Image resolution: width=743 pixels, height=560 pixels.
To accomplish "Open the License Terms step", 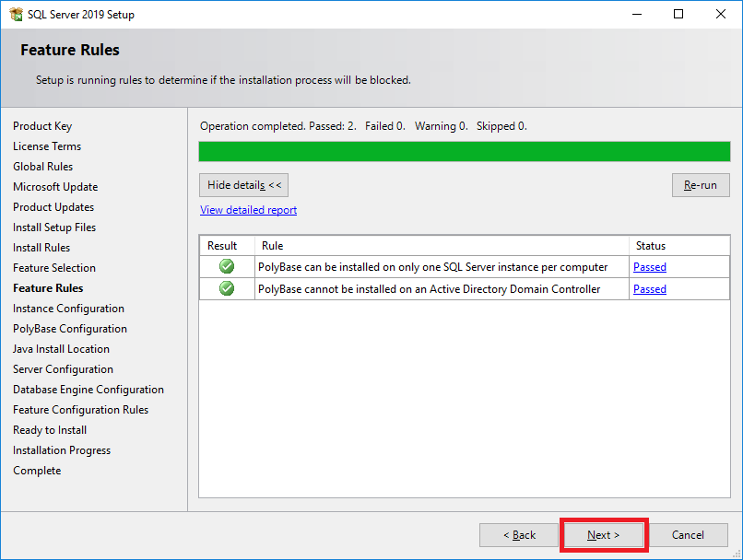I will [47, 146].
